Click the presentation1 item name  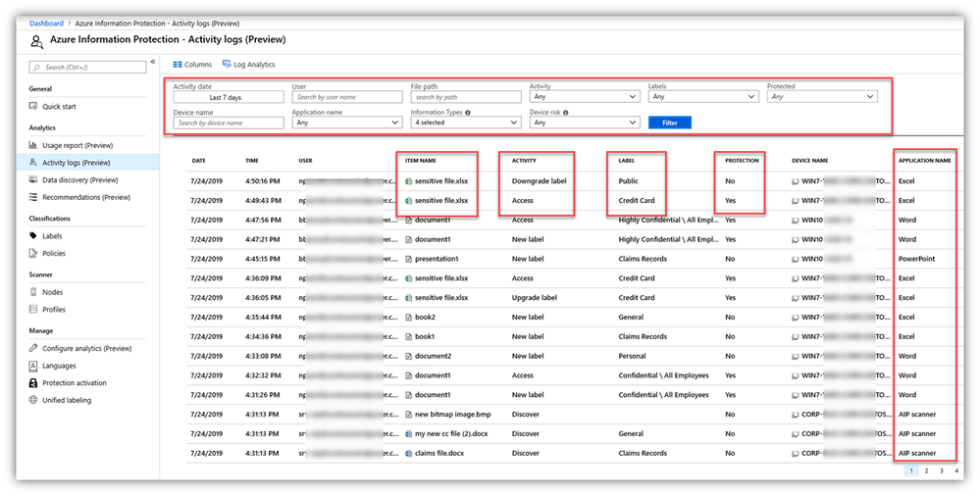pos(437,259)
